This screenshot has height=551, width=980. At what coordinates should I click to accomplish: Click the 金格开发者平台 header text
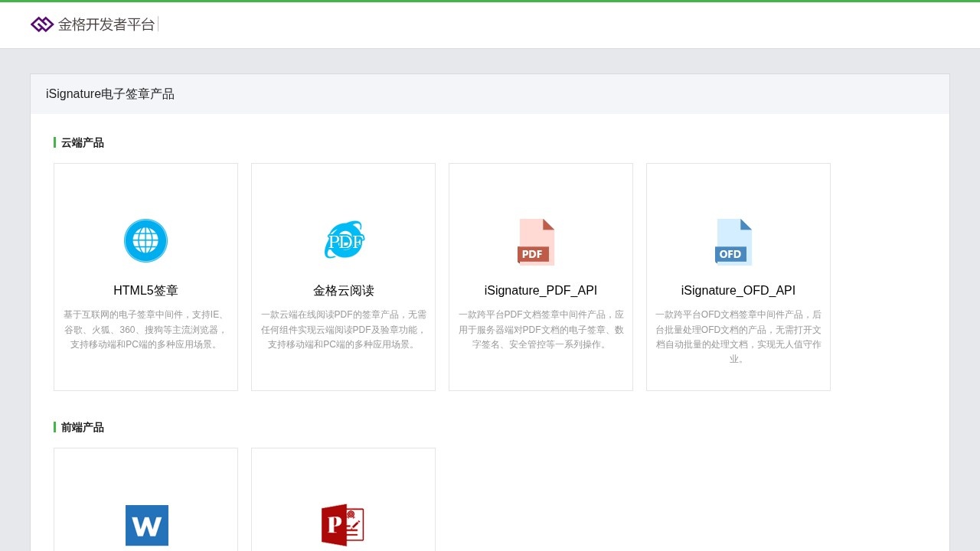coord(106,24)
